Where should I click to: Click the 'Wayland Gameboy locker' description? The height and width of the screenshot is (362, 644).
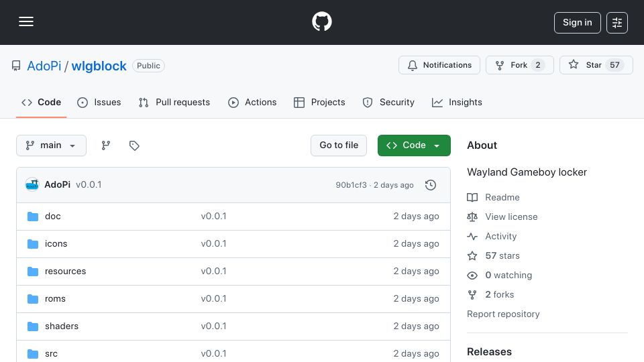(527, 172)
